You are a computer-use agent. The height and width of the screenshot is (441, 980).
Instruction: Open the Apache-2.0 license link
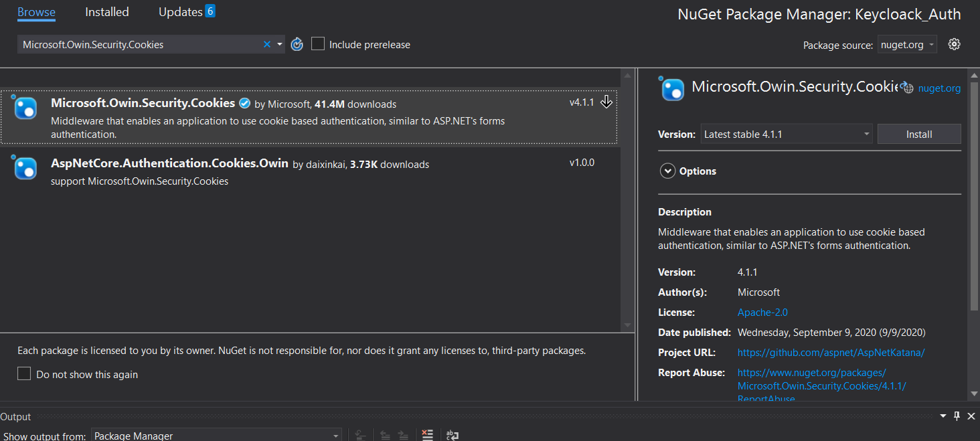click(762, 312)
